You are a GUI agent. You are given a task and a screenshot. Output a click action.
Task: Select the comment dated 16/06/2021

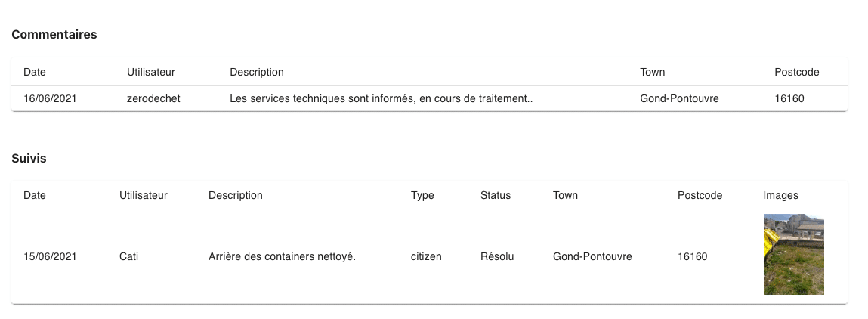click(50, 98)
